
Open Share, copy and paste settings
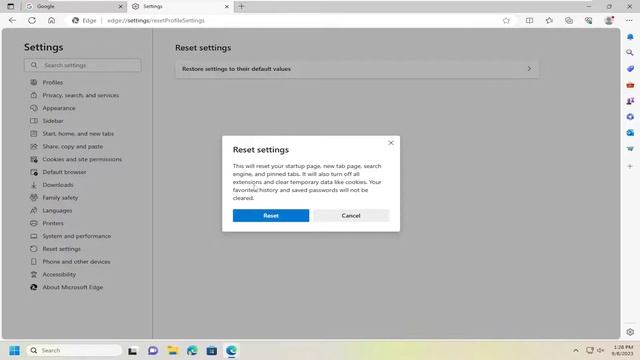click(73, 147)
